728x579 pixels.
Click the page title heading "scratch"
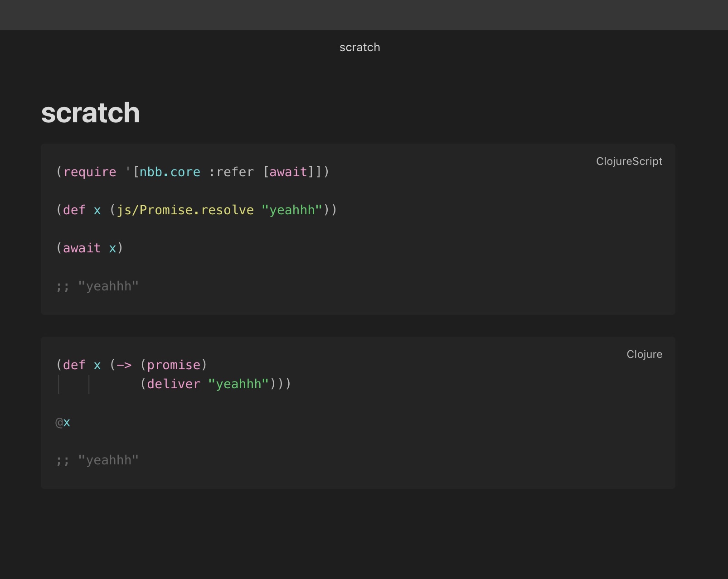[x=90, y=113]
